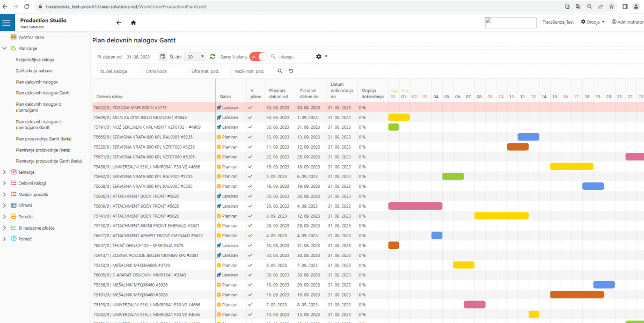The width and height of the screenshot is (644, 323).
Task: Click pink Gantt bar for order 75609/0
Action: point(415,206)
